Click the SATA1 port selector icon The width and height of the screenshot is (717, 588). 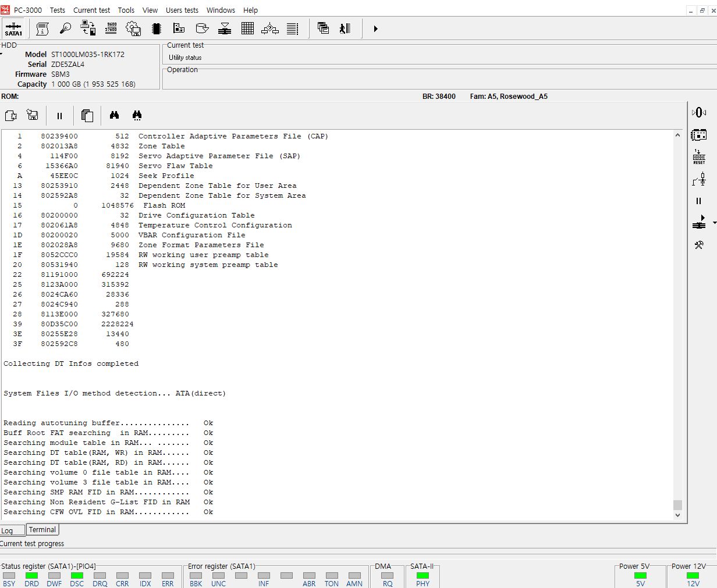pos(13,28)
